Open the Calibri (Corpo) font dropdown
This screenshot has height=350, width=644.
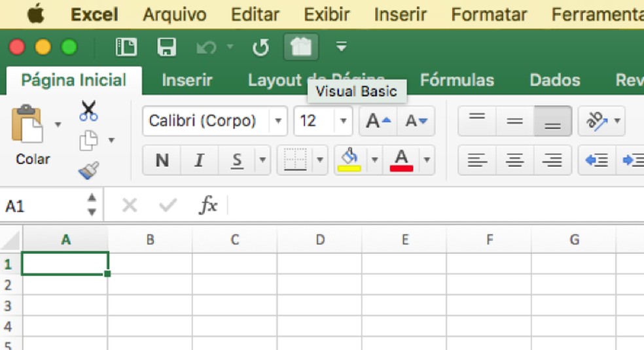279,121
